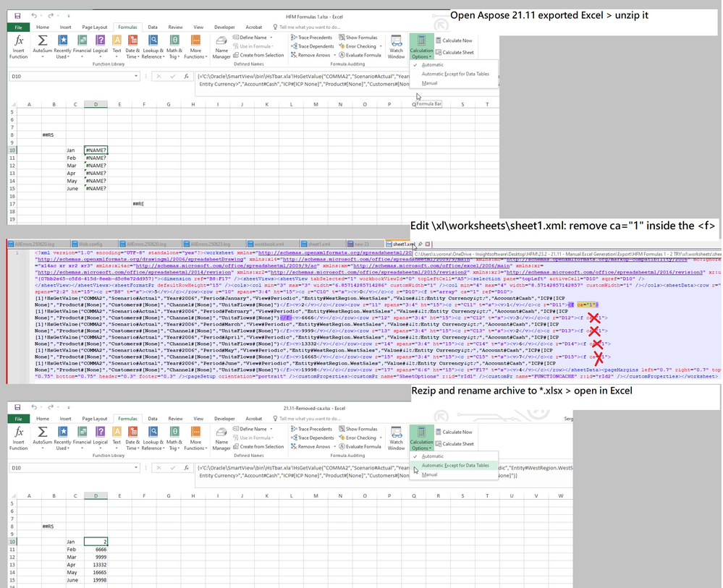Open Text functions in HFM Formulas window
This screenshot has height=588, width=723.
coord(117,47)
